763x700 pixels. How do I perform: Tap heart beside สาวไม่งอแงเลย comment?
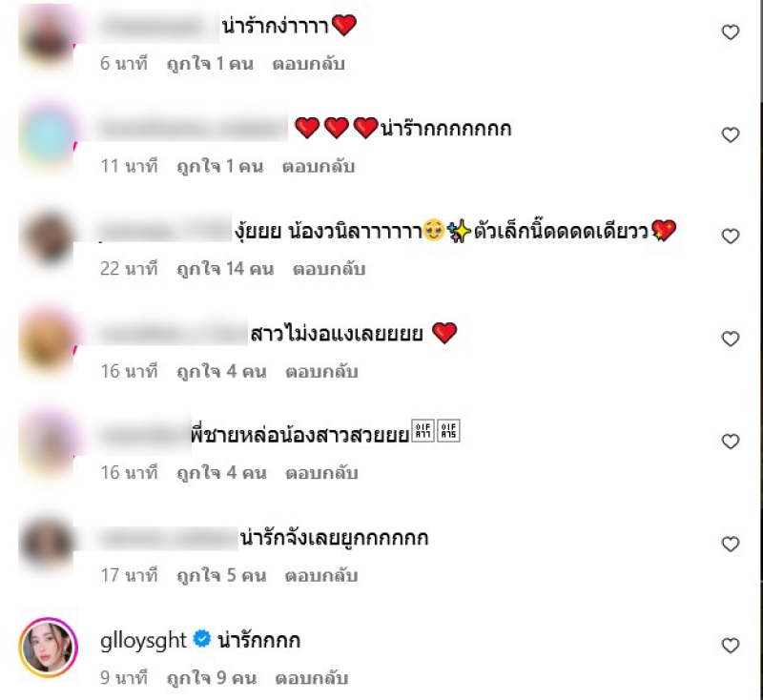pos(730,340)
